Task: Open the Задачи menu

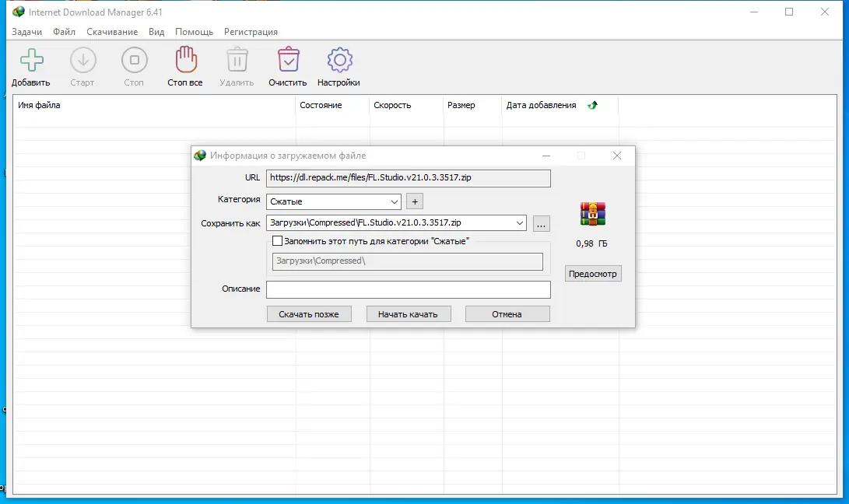Action: pyautogui.click(x=26, y=32)
